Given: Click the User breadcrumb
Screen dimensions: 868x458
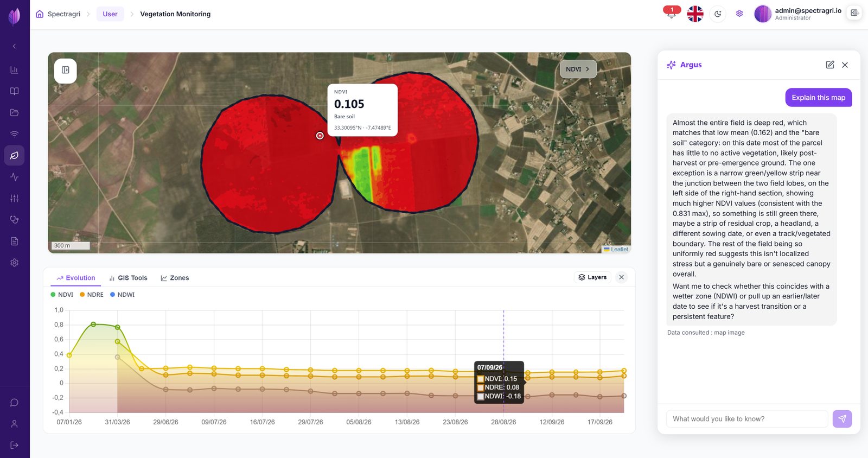Looking at the screenshot, I should 110,14.
